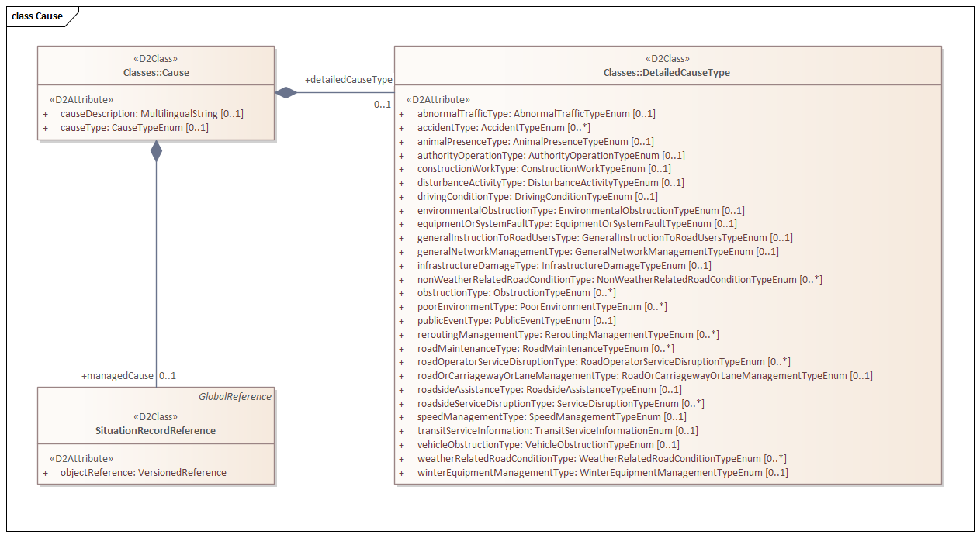Select the publicEventType attribute row
The height and width of the screenshot is (538, 980).
(516, 321)
